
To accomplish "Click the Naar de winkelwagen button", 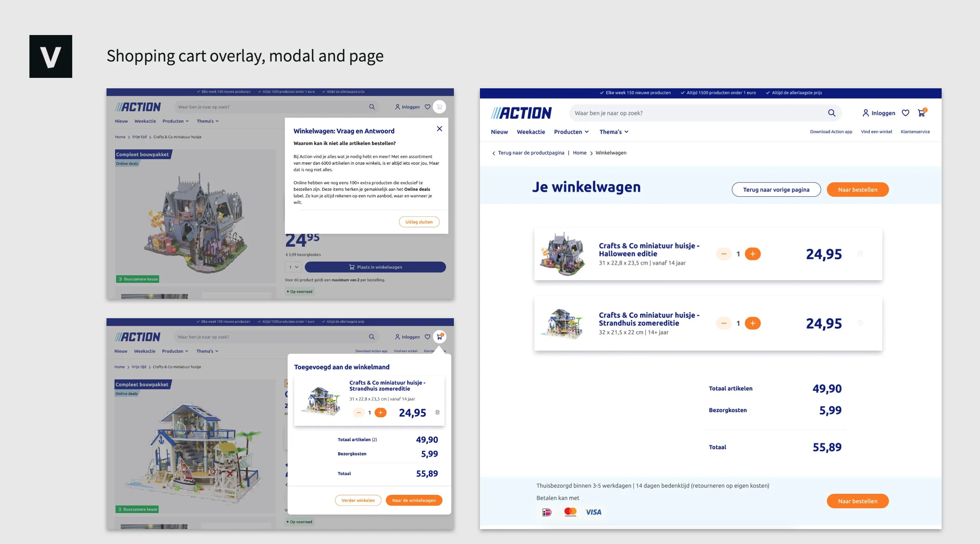I will tap(414, 500).
